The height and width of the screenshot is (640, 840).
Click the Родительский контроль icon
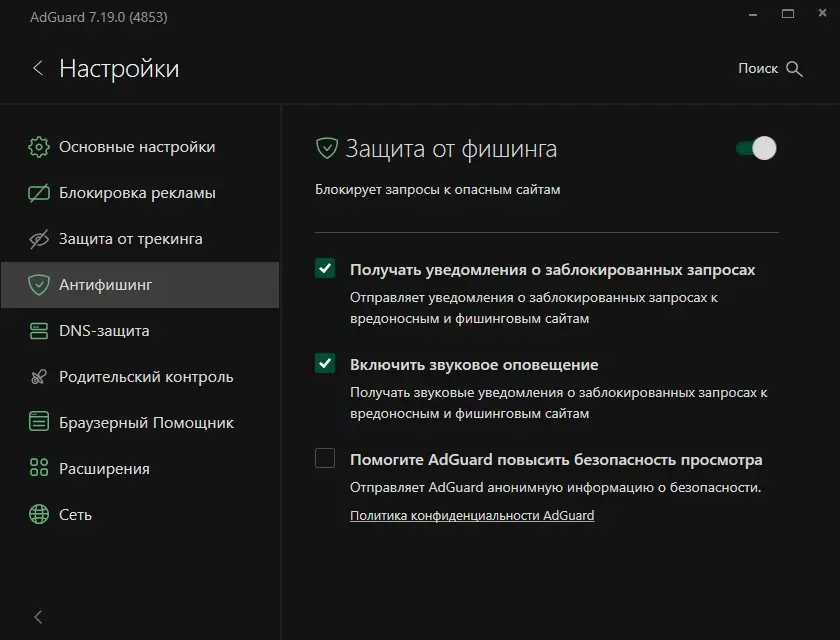[38, 377]
